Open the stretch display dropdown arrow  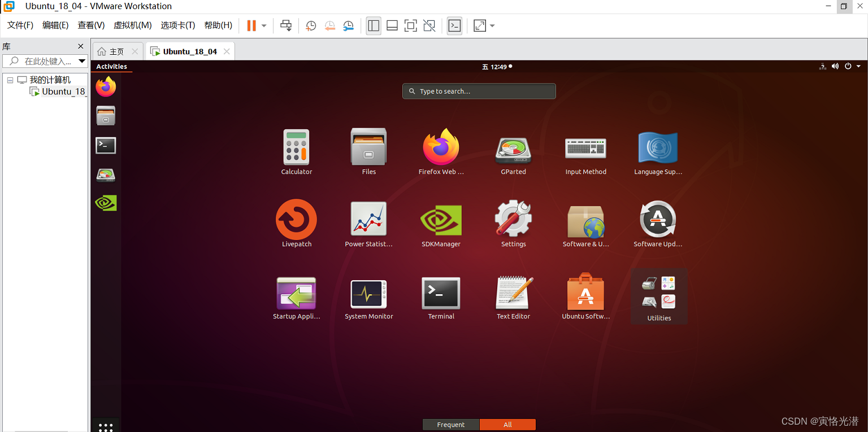492,26
